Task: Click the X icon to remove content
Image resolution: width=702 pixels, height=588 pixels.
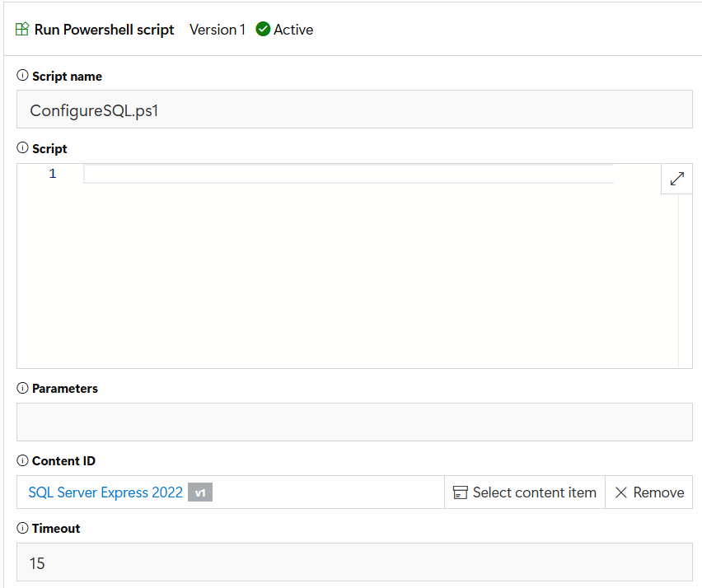Action: [x=621, y=492]
